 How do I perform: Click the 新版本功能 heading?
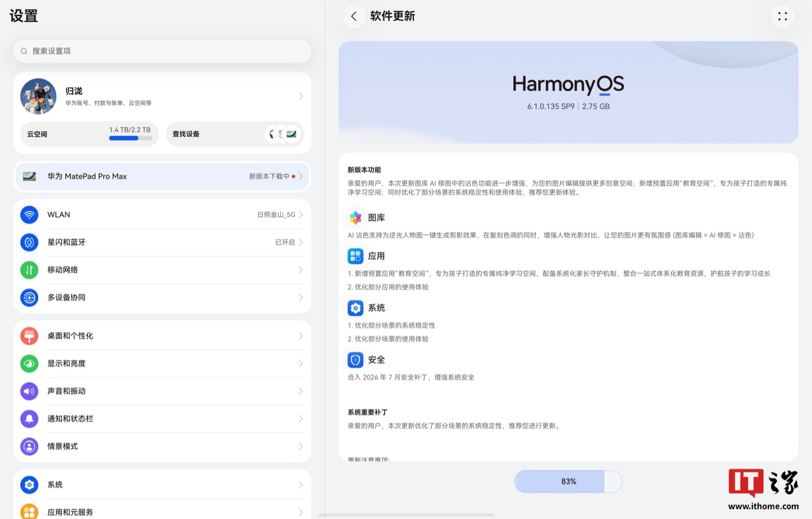pos(364,170)
